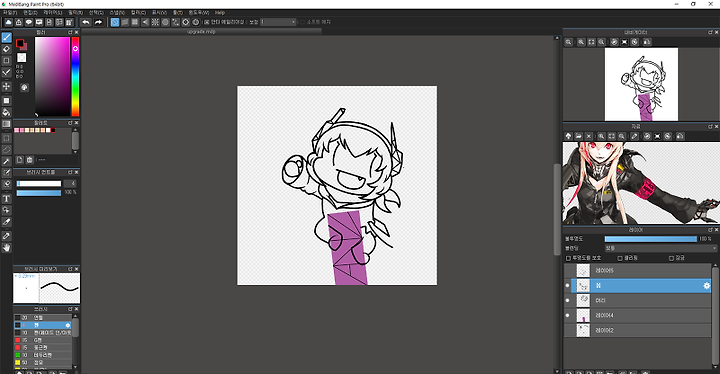Open the first menu in the menu bar

[10, 13]
